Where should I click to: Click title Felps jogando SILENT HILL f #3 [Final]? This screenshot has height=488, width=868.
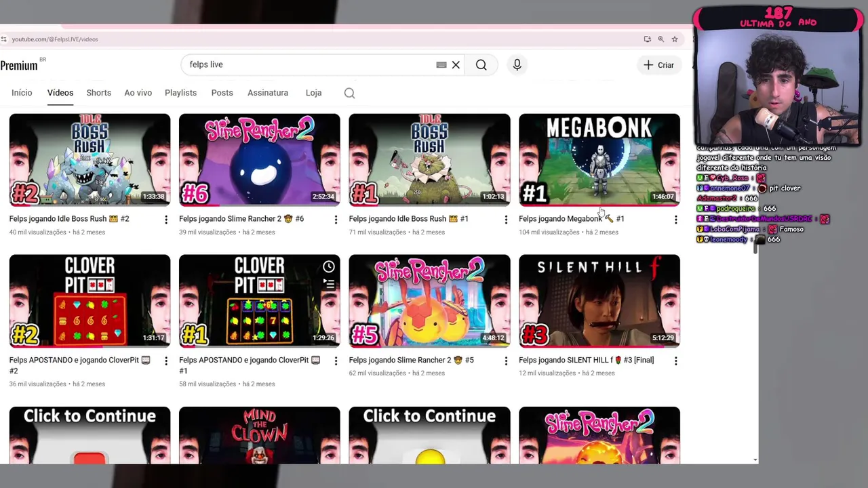tap(587, 360)
